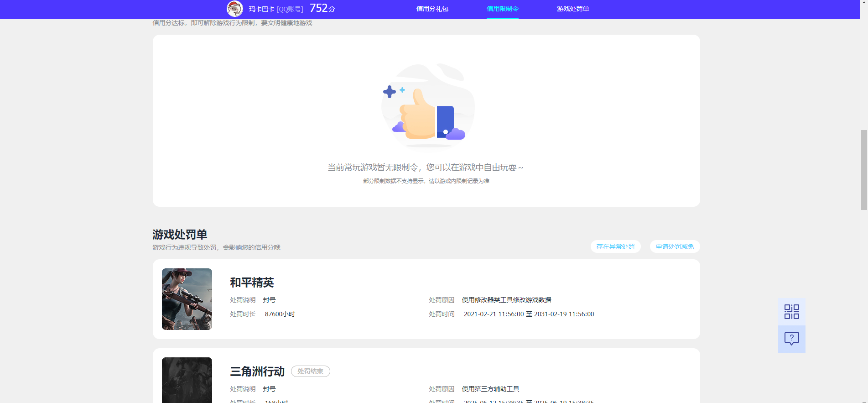Screen dimensions: 868x403
Task: Open the QR code floating icon
Action: pos(792,312)
